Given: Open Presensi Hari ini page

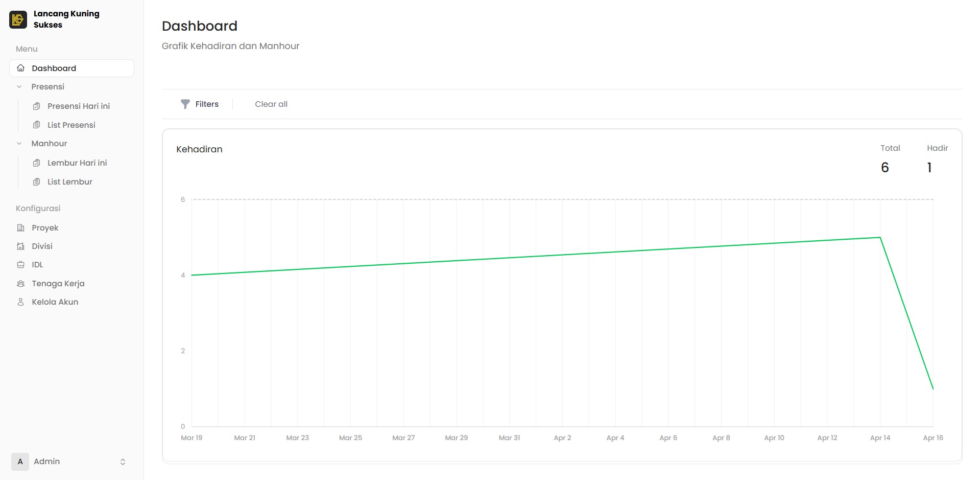Looking at the screenshot, I should pos(78,106).
